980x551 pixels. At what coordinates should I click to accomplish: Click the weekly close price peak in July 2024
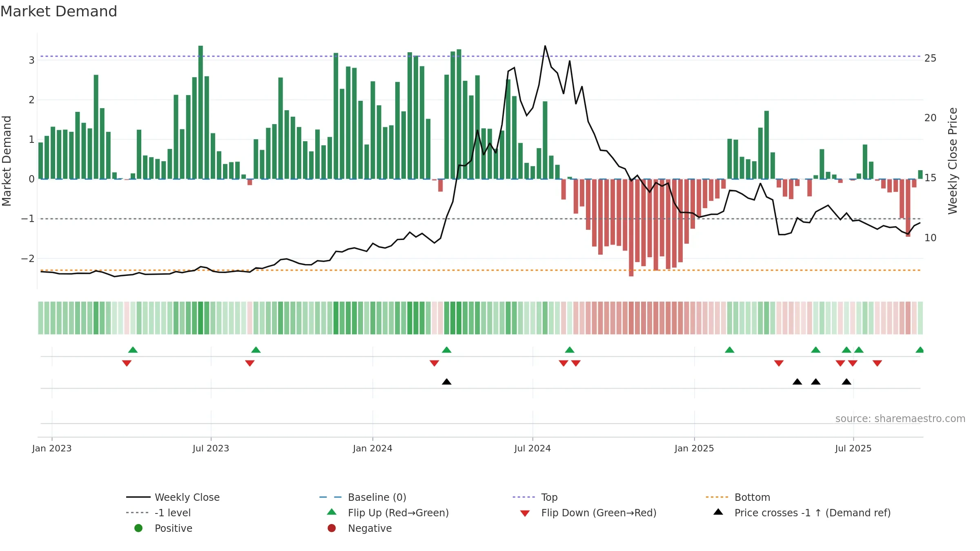tap(545, 46)
